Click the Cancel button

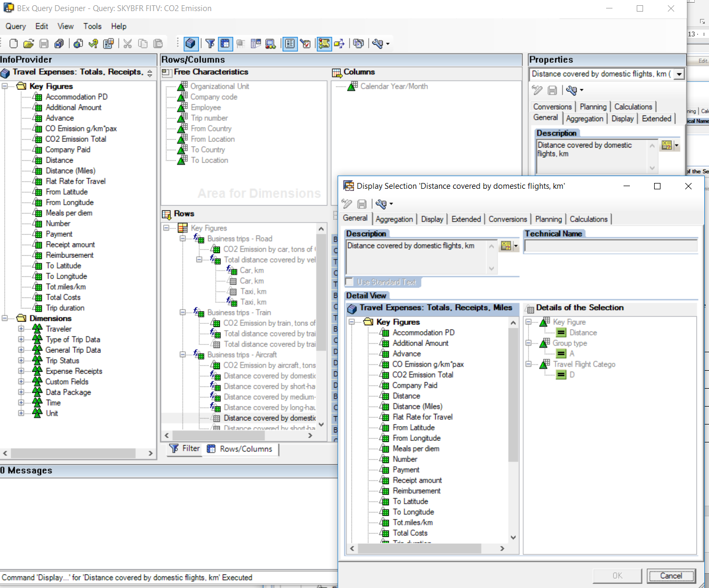[671, 576]
